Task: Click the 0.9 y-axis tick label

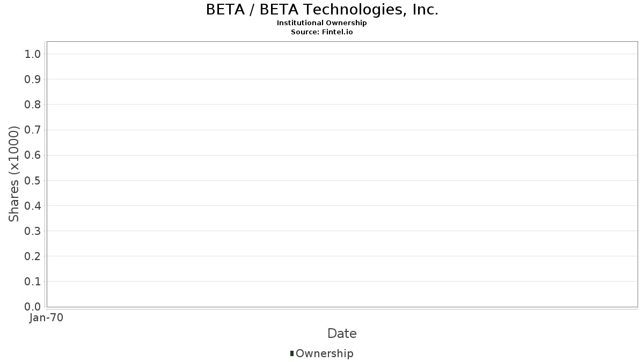Action: point(32,79)
